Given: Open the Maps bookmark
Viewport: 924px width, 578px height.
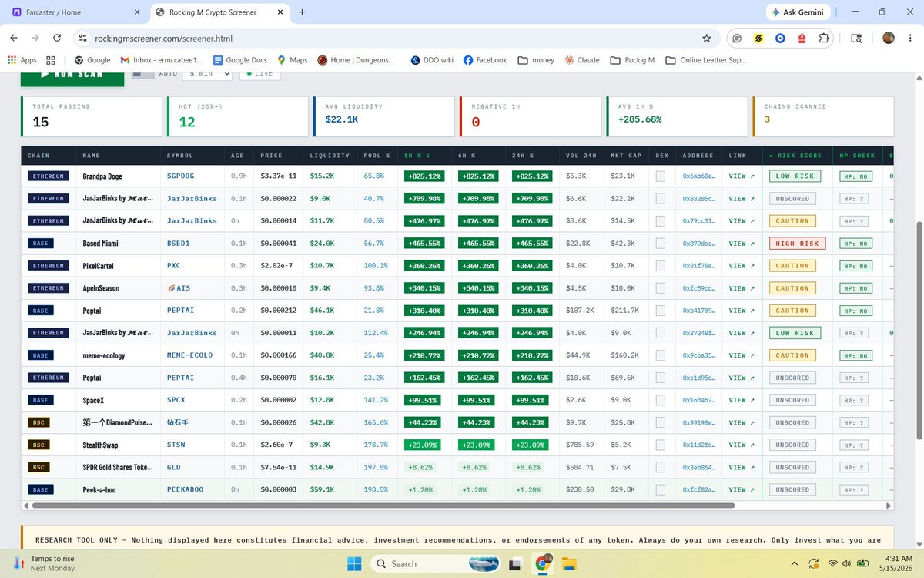Looking at the screenshot, I should 291,60.
